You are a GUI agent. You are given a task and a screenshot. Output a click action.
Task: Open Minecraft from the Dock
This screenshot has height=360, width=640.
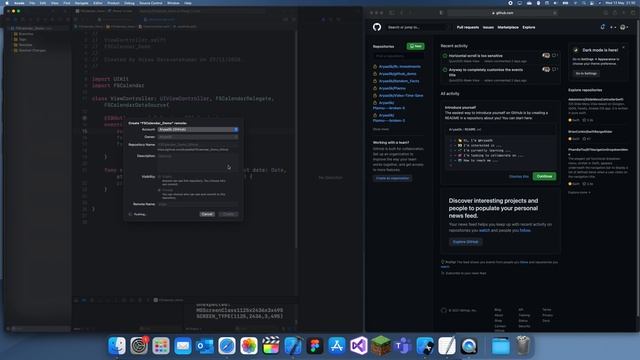(x=381, y=346)
